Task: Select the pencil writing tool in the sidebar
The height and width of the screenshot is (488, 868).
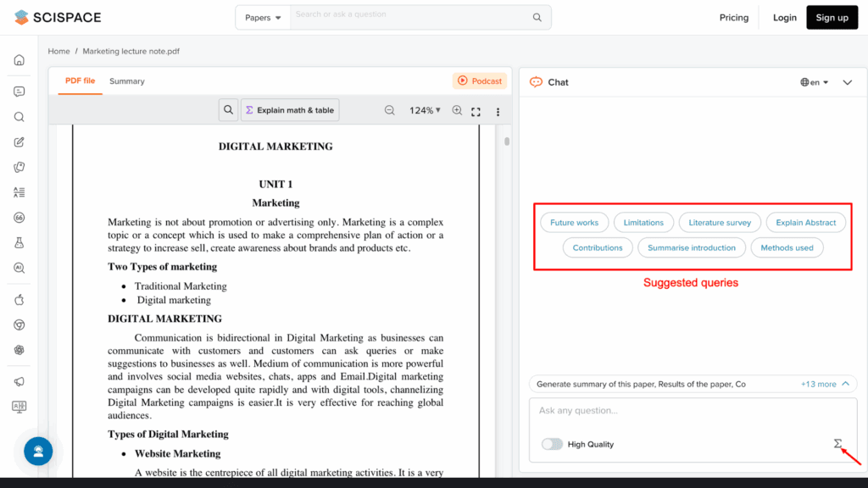Action: click(19, 141)
